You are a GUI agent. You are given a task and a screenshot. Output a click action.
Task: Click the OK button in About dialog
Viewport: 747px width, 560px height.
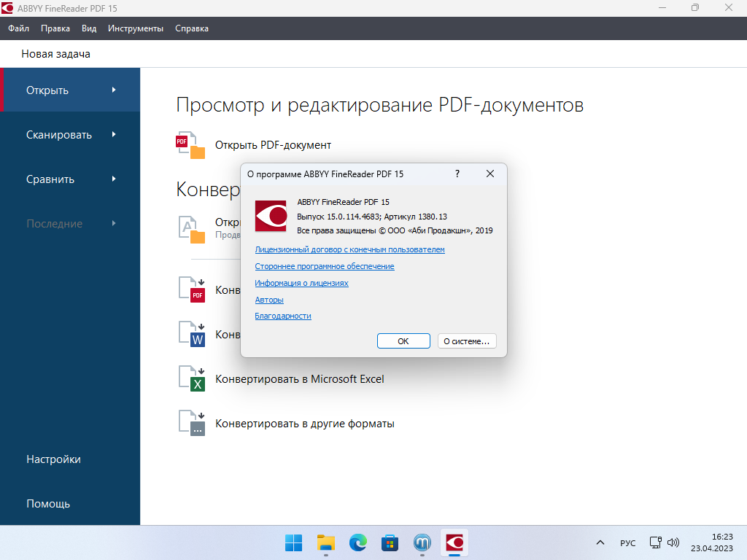pyautogui.click(x=403, y=341)
